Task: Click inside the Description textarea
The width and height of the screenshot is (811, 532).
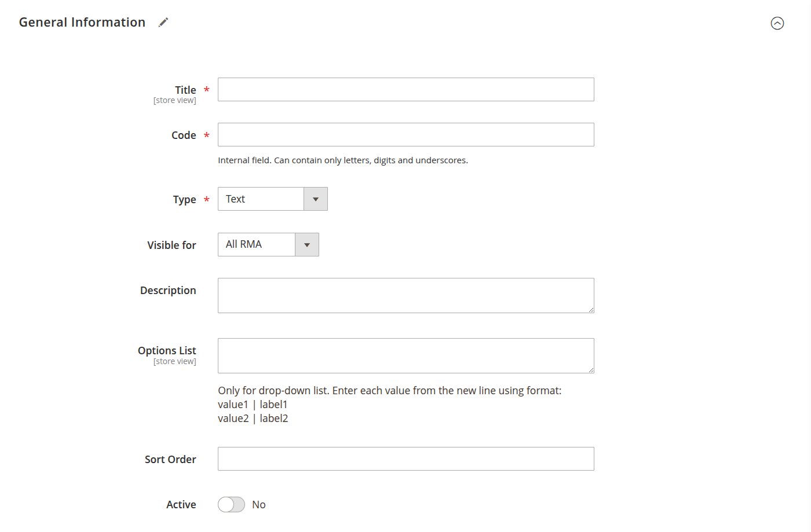Action: [405, 295]
